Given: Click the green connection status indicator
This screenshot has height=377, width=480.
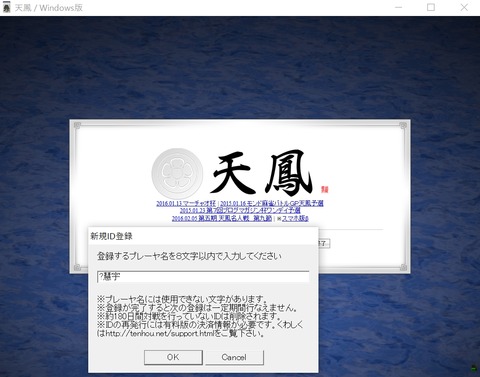Looking at the screenshot, I should click(x=474, y=368).
